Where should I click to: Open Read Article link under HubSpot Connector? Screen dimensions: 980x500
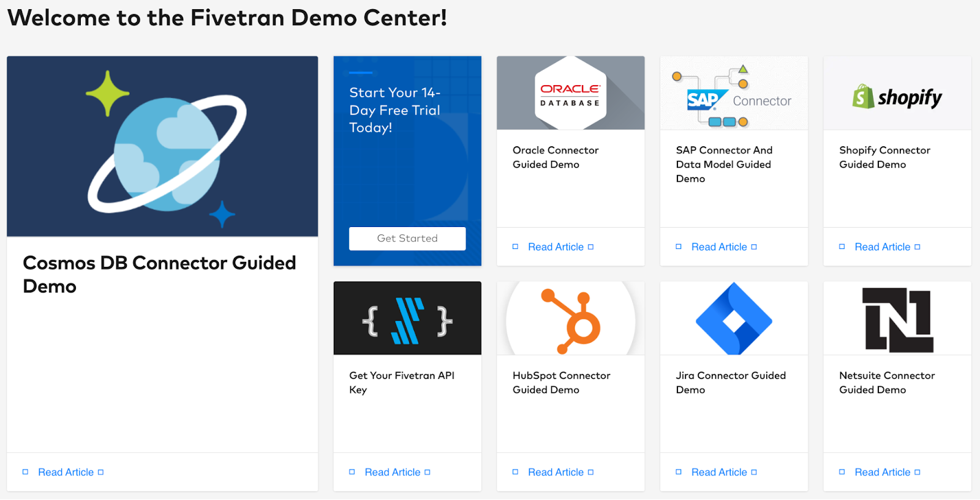coord(556,472)
